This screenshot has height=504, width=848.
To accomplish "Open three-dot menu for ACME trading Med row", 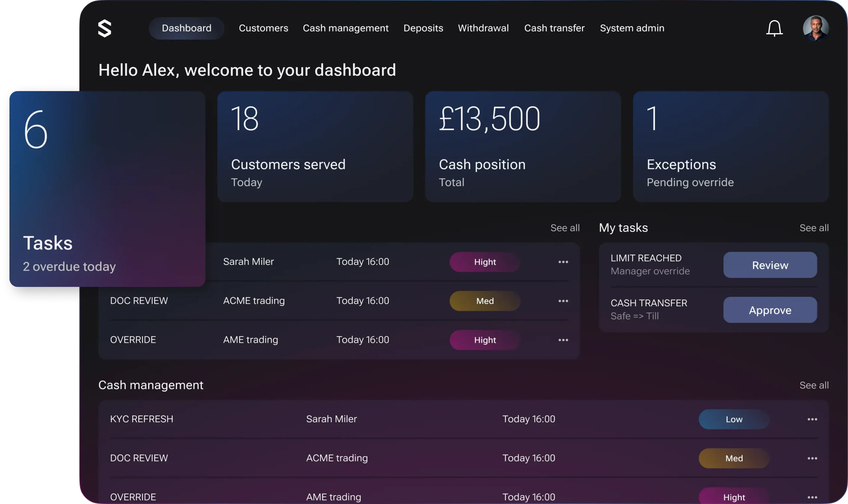I will (563, 301).
